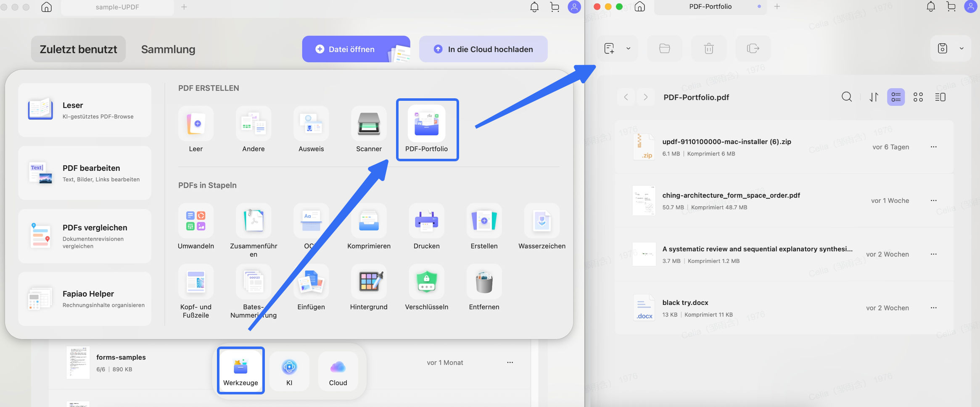Enable the side-preview layout view
Image resolution: width=980 pixels, height=407 pixels.
941,97
